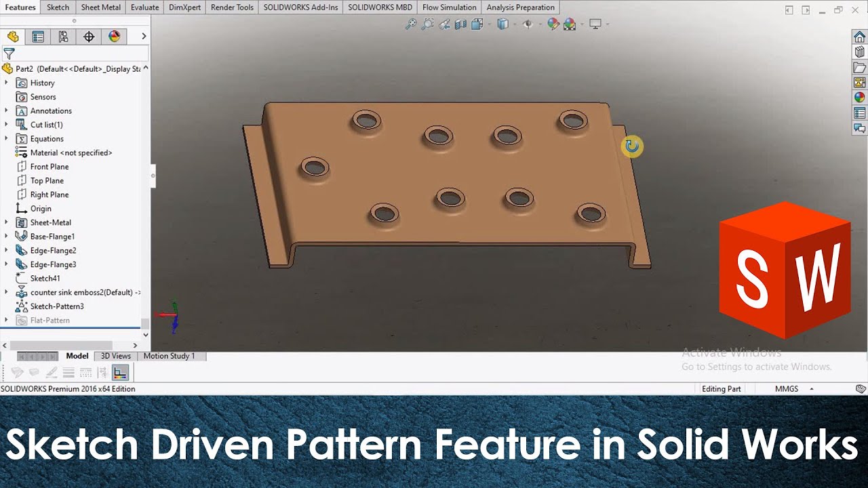Switch to the SOLIDWORKS MBD tab

(380, 7)
